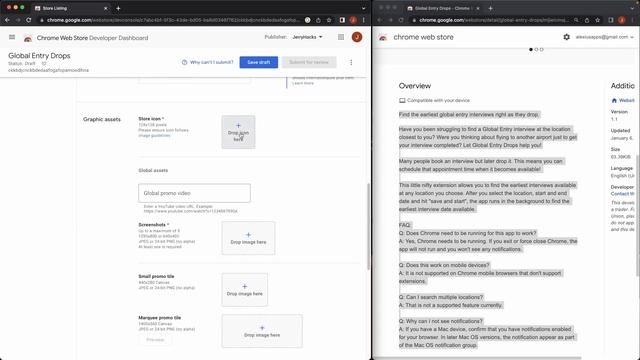Click the horizontal scrollbar of the web store page
640x360 pixels.
click(x=478, y=358)
